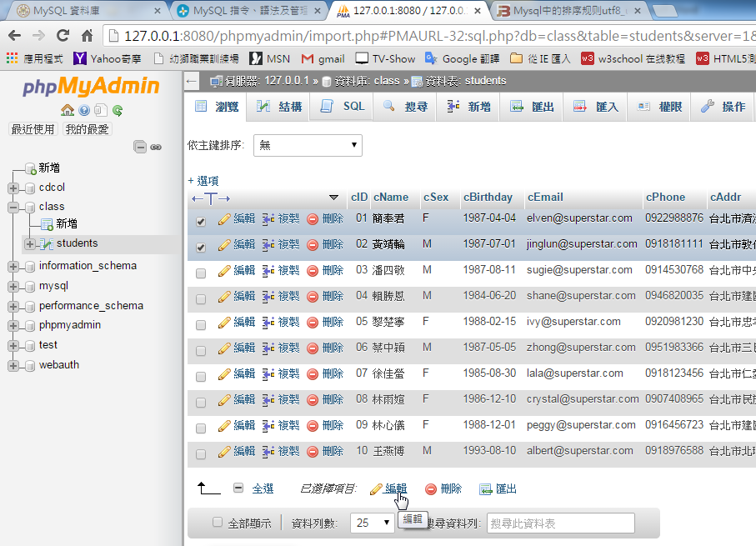Open the column options triangle dropdown in header
Viewport: 756px width, 546px height.
coord(333,198)
